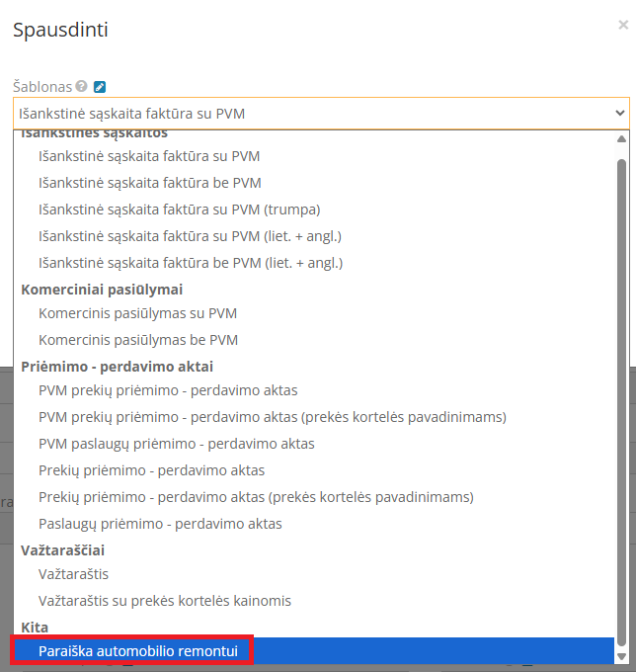
Task: Pick Išankstinė sąskaita su PVM (liet. + angl.)
Action: (x=190, y=236)
